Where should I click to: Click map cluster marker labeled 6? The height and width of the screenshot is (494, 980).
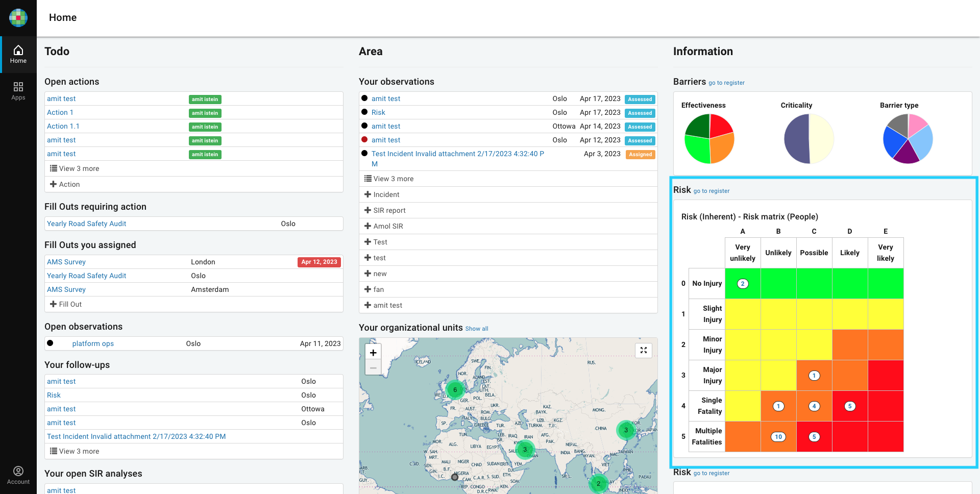pyautogui.click(x=455, y=390)
